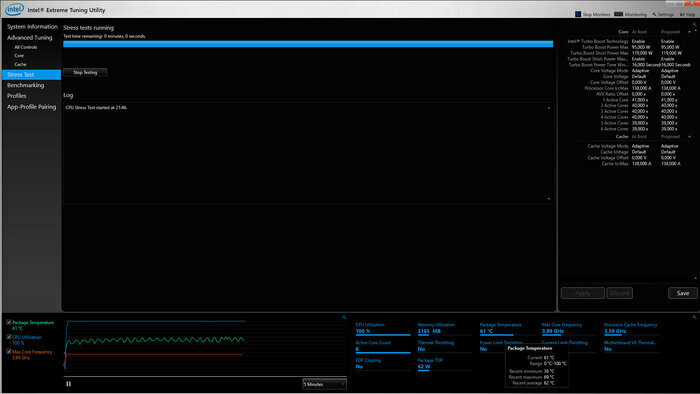Click the Max Core Frequency monitor tile
This screenshot has height=394, width=700.
[569, 328]
